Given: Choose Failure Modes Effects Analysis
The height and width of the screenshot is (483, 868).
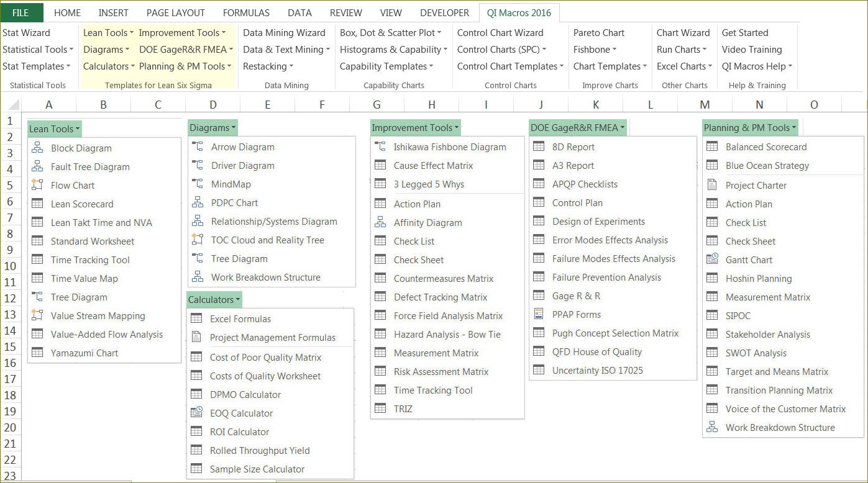Looking at the screenshot, I should pos(613,258).
